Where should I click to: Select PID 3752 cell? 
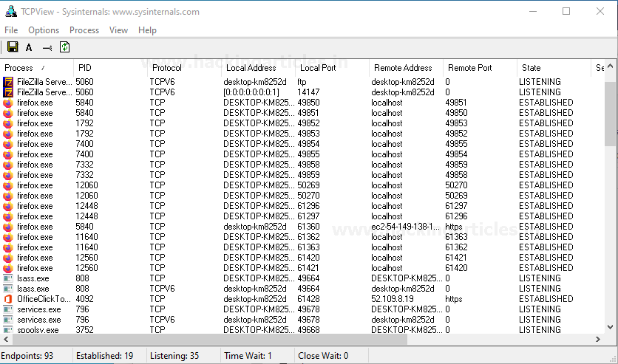point(84,330)
